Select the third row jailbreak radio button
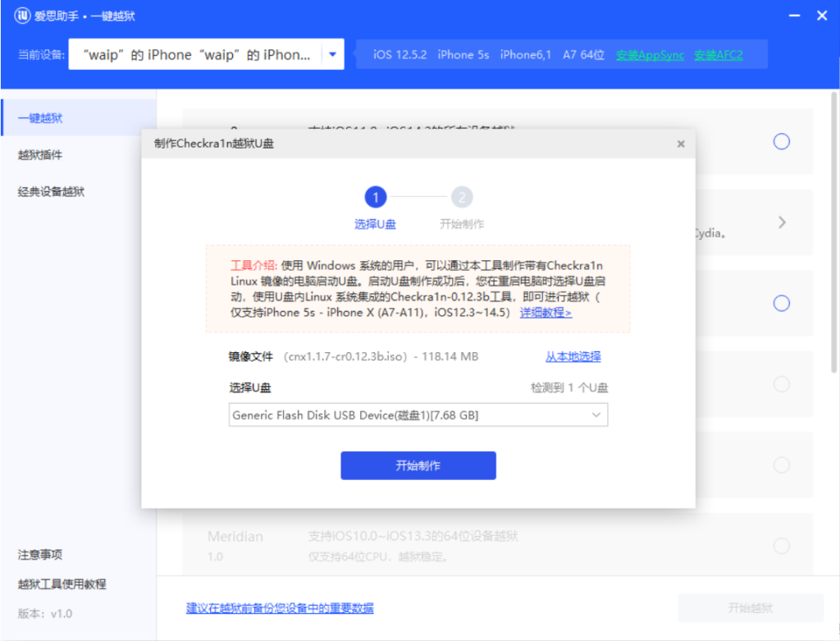This screenshot has width=840, height=641. pos(781,303)
